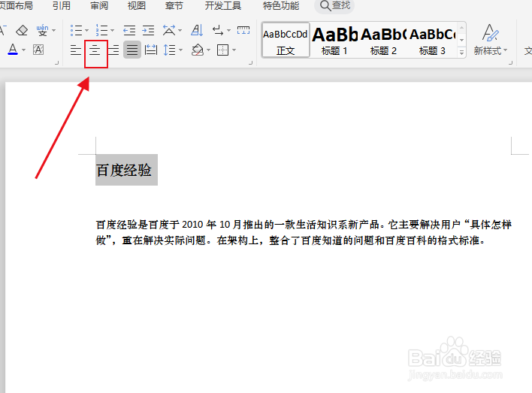
Task: Expand the styles gallery
Action: (x=461, y=53)
